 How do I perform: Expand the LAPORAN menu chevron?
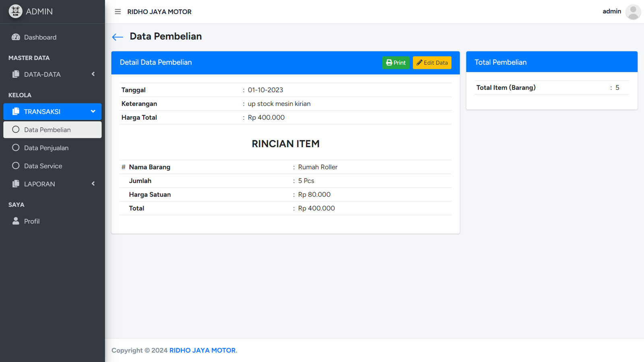click(x=93, y=184)
